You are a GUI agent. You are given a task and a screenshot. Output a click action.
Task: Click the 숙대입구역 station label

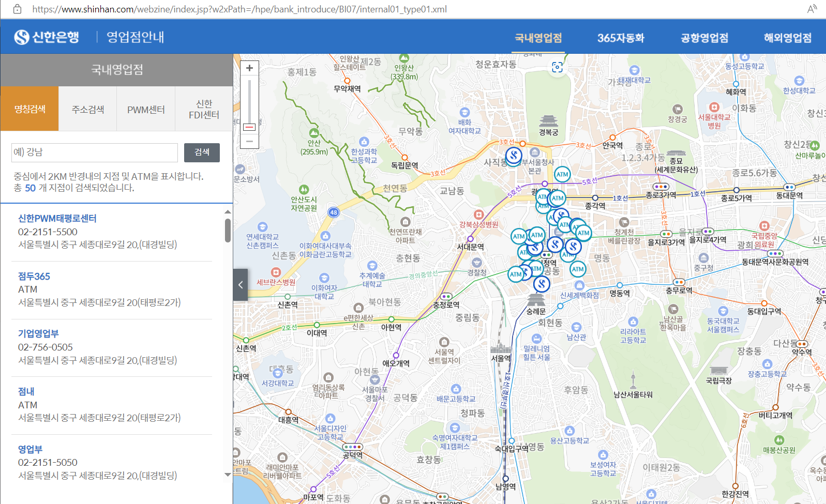[x=512, y=448]
